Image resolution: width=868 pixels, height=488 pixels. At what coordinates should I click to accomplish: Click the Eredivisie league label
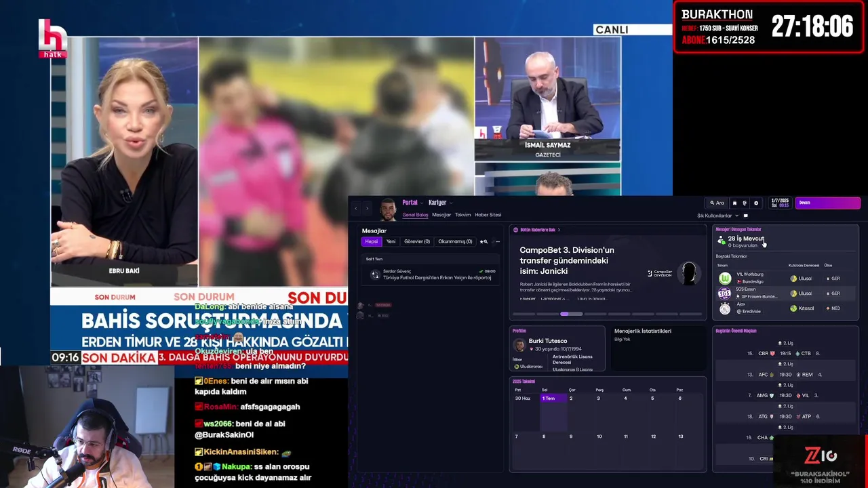point(751,312)
